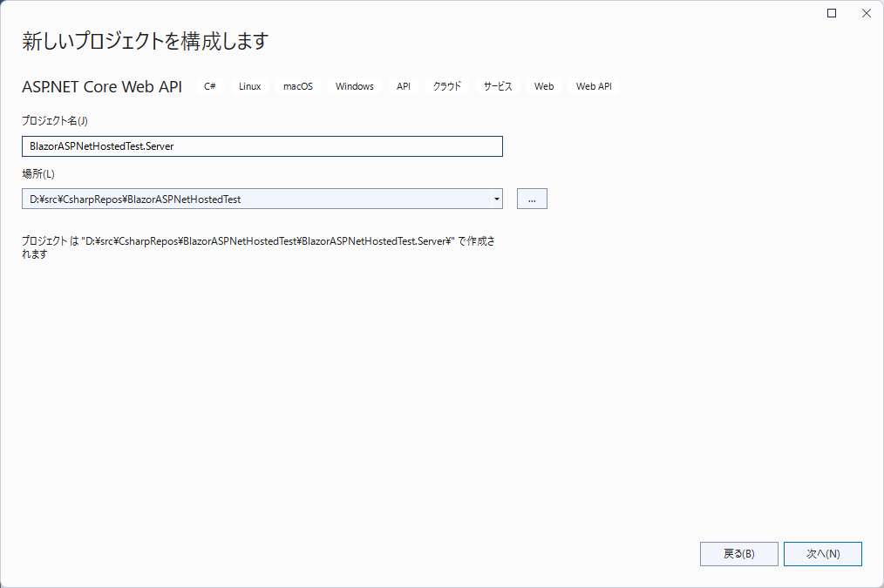Click the ASP.NET Core Web API heading
This screenshot has width=884, height=588.
click(x=102, y=87)
